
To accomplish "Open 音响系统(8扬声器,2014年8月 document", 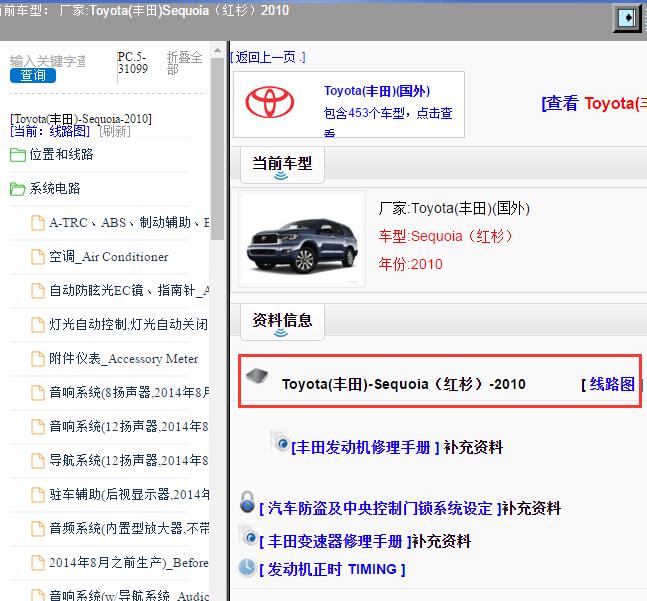I will click(x=129, y=392).
